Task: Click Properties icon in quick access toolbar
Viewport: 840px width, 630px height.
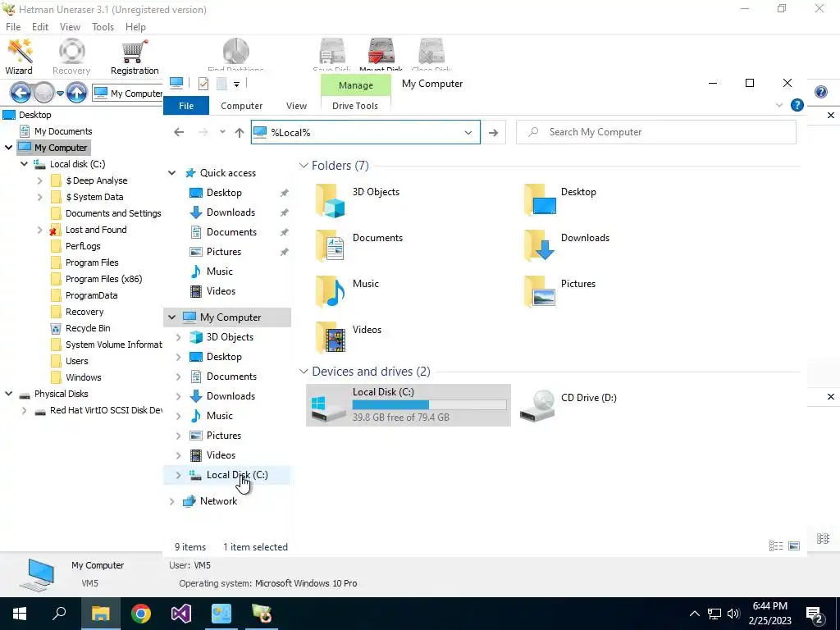Action: coord(203,83)
